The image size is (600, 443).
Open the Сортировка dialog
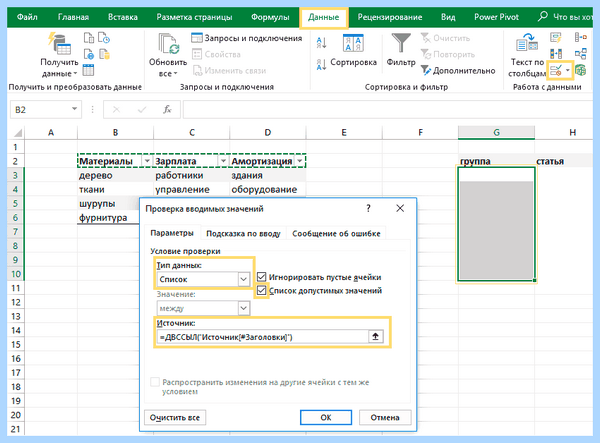[353, 50]
